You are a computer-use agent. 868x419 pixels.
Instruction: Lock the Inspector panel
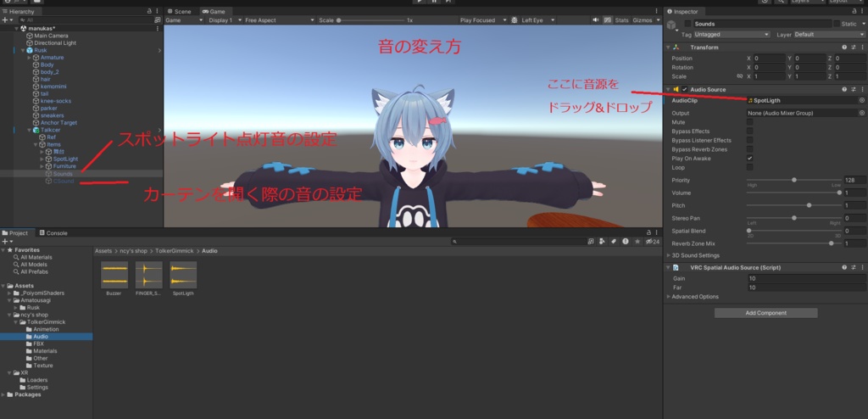point(854,11)
